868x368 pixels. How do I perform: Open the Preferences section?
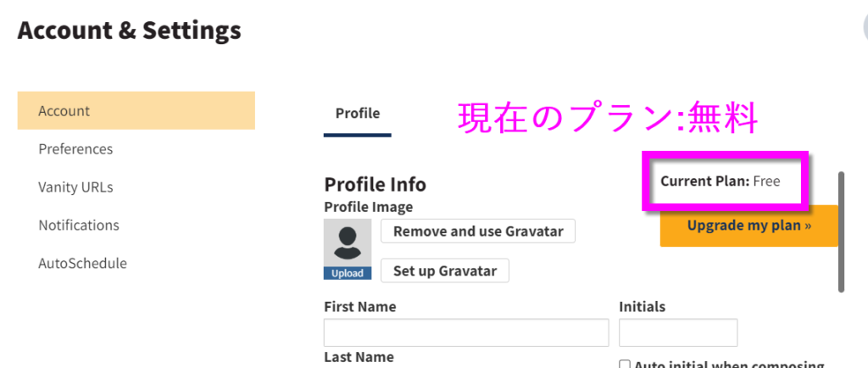tap(75, 149)
